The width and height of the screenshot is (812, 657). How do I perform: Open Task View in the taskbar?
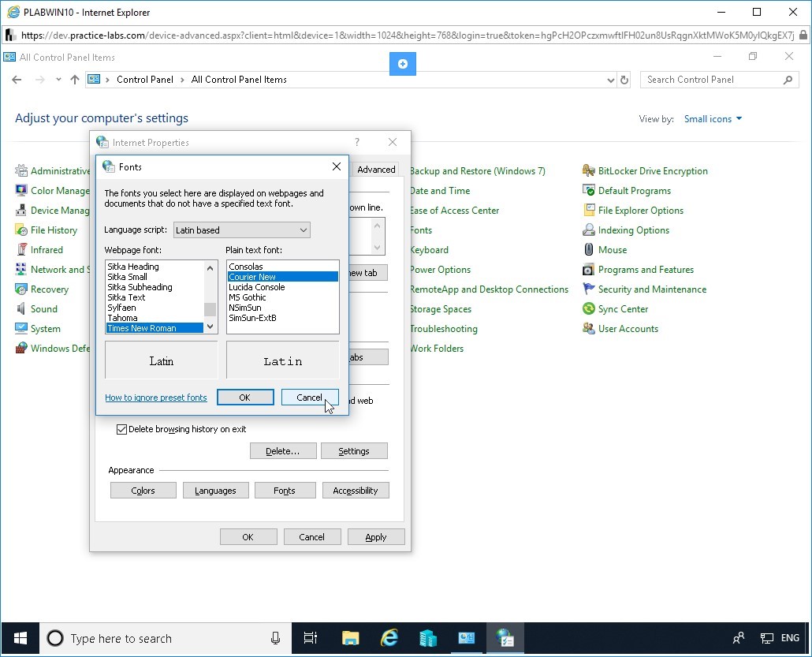(x=310, y=638)
